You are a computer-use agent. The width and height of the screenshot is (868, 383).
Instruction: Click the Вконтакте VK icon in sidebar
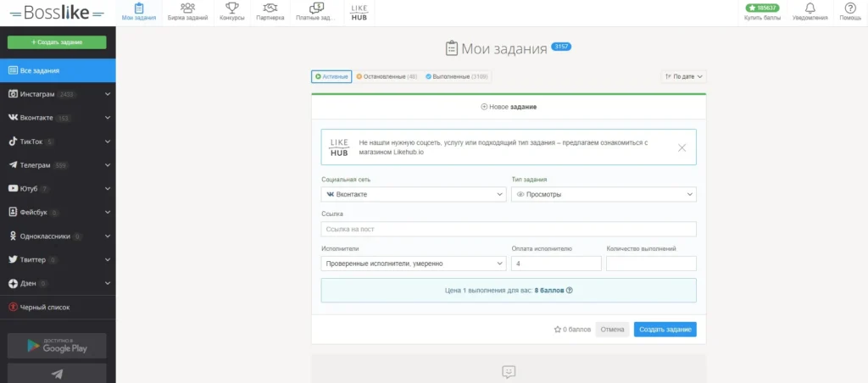click(x=14, y=118)
